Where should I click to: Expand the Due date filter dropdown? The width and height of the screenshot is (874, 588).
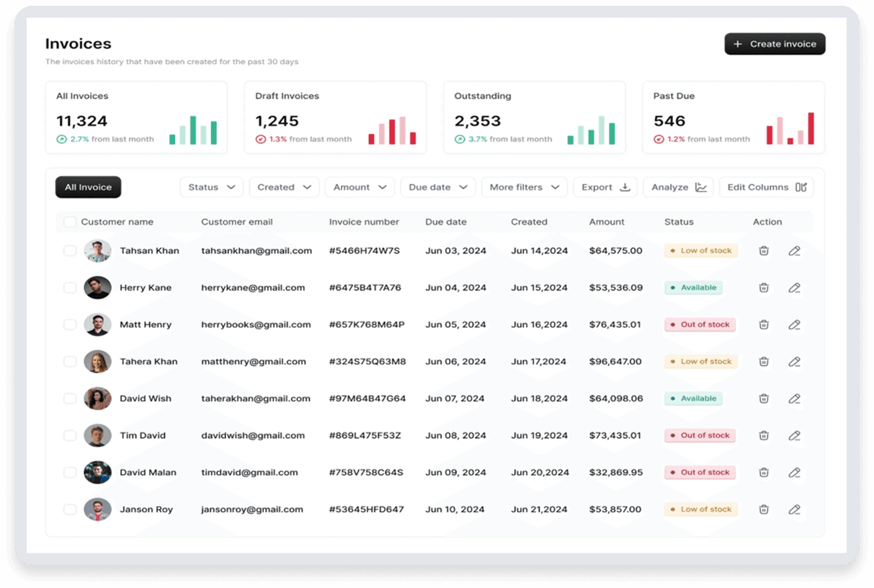coord(437,187)
